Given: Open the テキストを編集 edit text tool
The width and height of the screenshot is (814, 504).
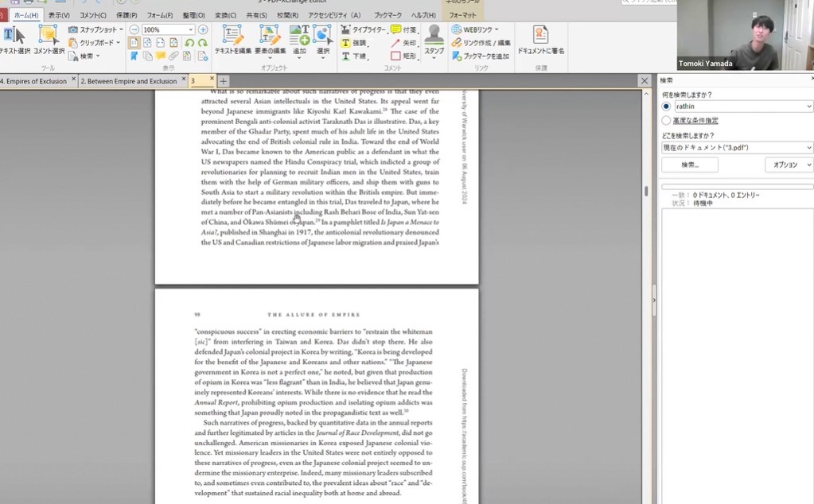Looking at the screenshot, I should coord(233,40).
